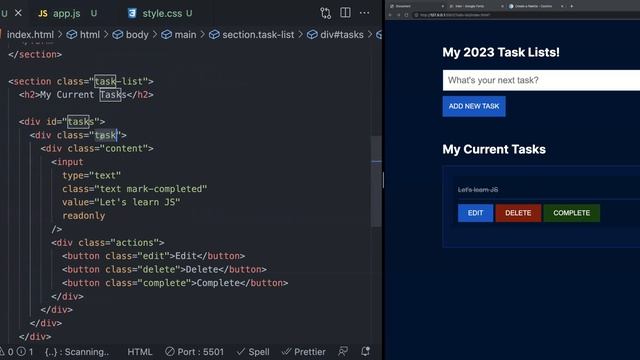Open notifications bell in status bar
Viewport: 640px width, 360px height.
pos(365,351)
